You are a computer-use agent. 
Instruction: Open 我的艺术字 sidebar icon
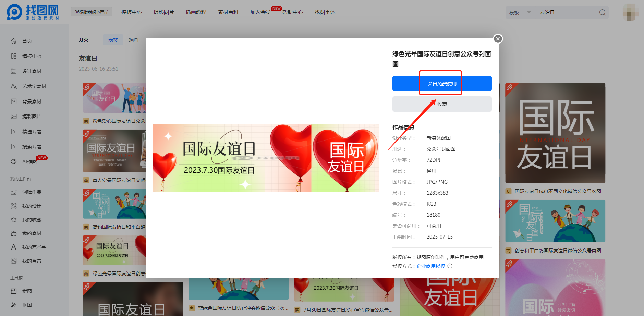(14, 247)
